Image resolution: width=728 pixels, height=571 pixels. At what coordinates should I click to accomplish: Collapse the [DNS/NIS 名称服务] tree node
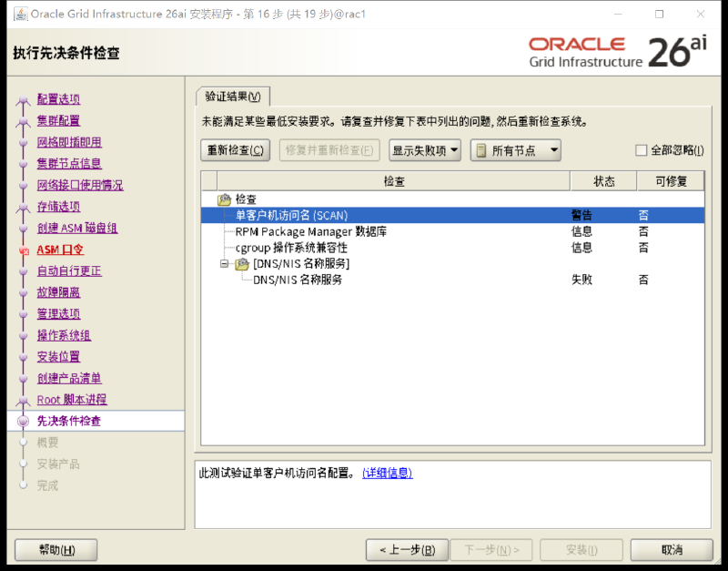coord(224,264)
